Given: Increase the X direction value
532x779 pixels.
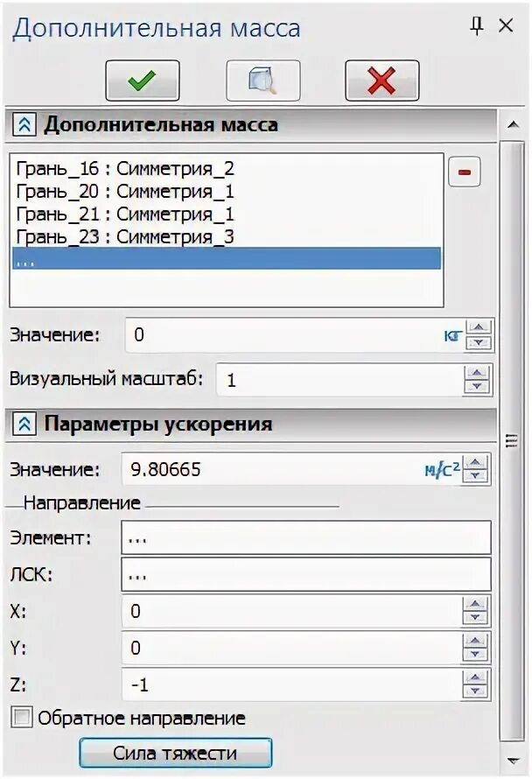Looking at the screenshot, I should pos(475,604).
